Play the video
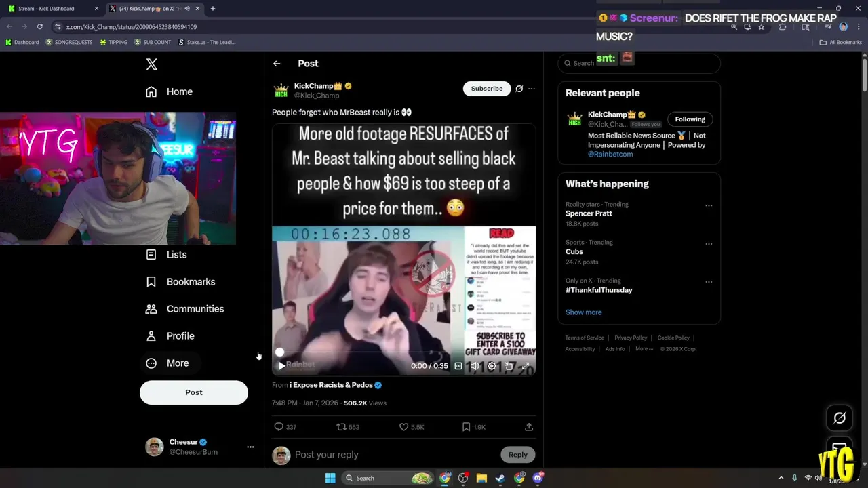Image resolution: width=868 pixels, height=488 pixels. [x=282, y=366]
